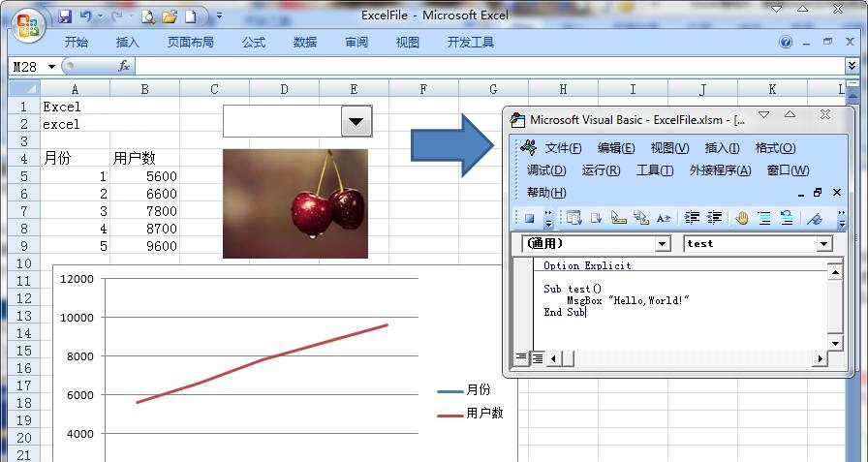Screen dimensions: 868x462
Task: Open Edit toolbar options at far right end
Action: [x=842, y=218]
